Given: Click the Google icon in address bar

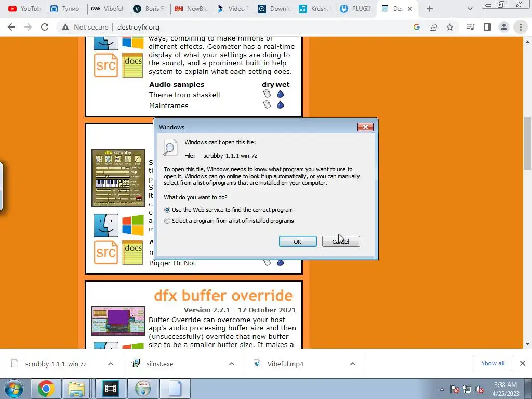Looking at the screenshot, I should coord(417,27).
